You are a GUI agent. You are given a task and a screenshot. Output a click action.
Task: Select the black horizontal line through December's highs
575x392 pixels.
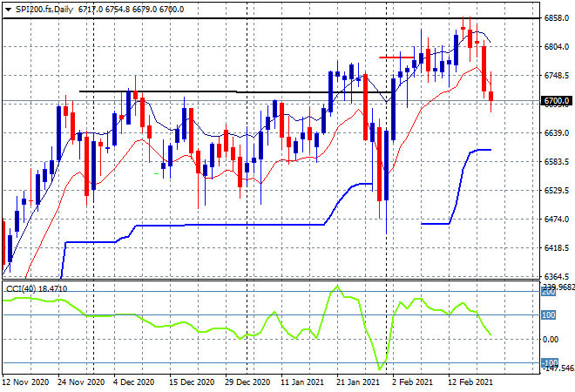(x=234, y=91)
